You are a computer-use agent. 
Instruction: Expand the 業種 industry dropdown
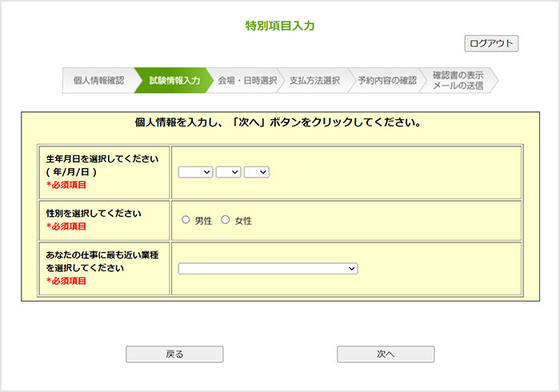268,269
